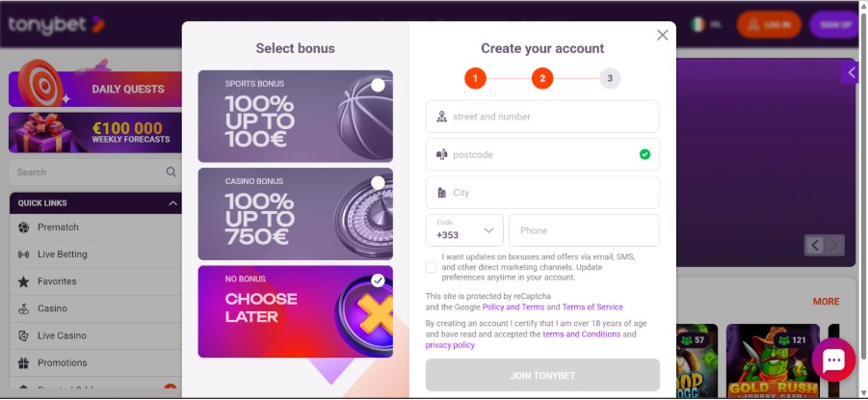This screenshot has height=400, width=868.
Task: Click the Live Betting signal icon
Action: click(x=23, y=254)
